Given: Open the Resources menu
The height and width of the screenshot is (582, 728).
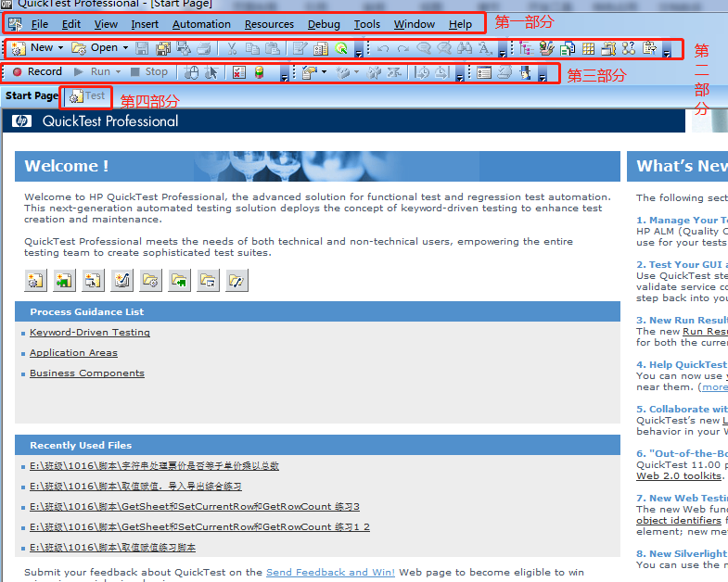Looking at the screenshot, I should point(269,24).
